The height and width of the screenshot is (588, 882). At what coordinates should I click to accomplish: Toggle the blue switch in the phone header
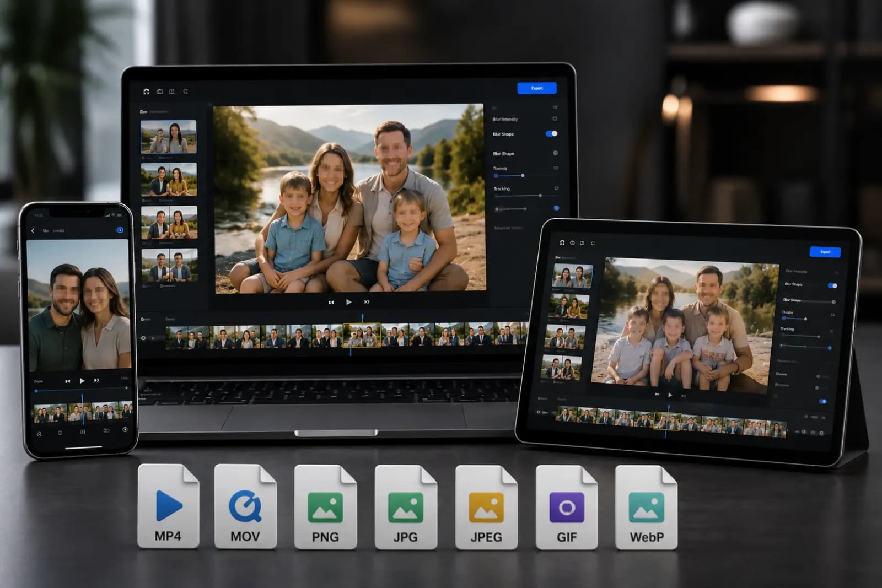point(119,230)
